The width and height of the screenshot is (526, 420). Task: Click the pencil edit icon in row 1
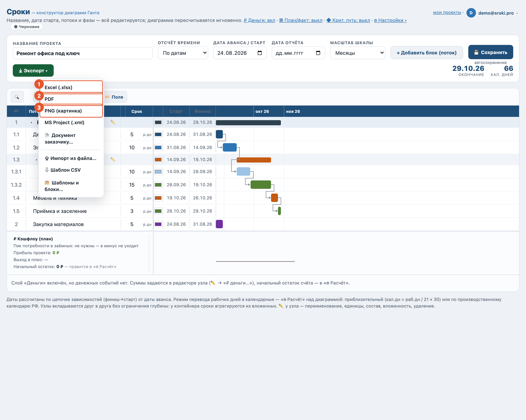[x=113, y=122]
